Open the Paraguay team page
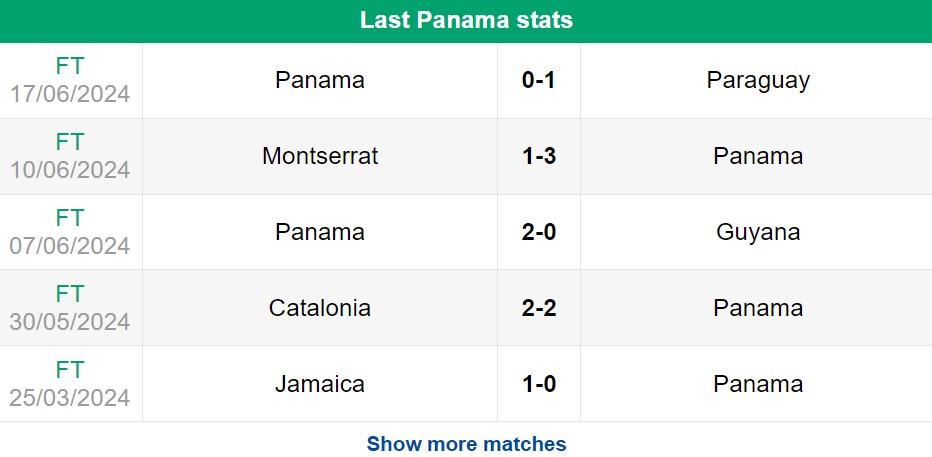932x457 pixels. pyautogui.click(x=758, y=80)
